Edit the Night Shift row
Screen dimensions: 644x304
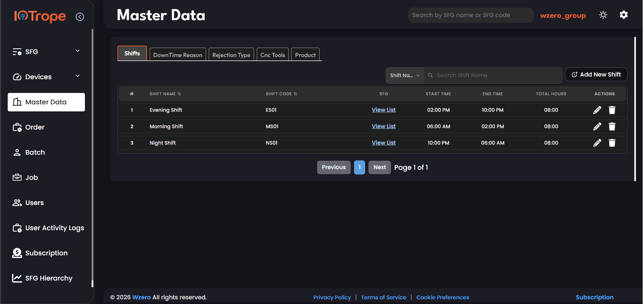point(597,143)
